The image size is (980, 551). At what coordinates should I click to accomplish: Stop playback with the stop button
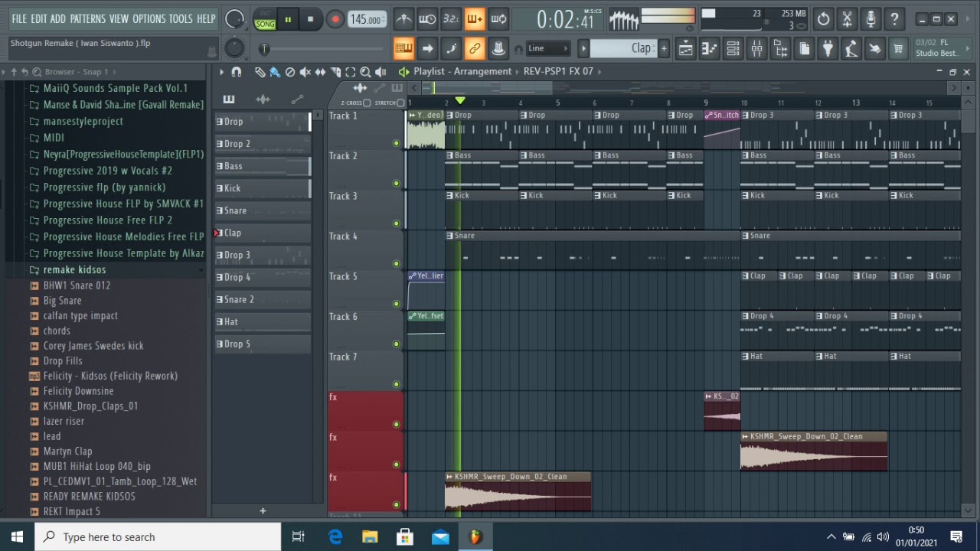[x=310, y=19]
